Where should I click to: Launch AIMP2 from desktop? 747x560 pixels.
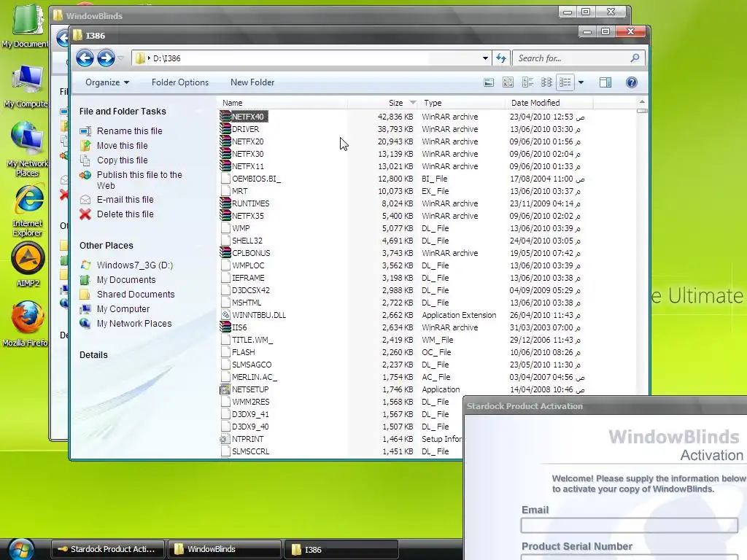coord(28,265)
